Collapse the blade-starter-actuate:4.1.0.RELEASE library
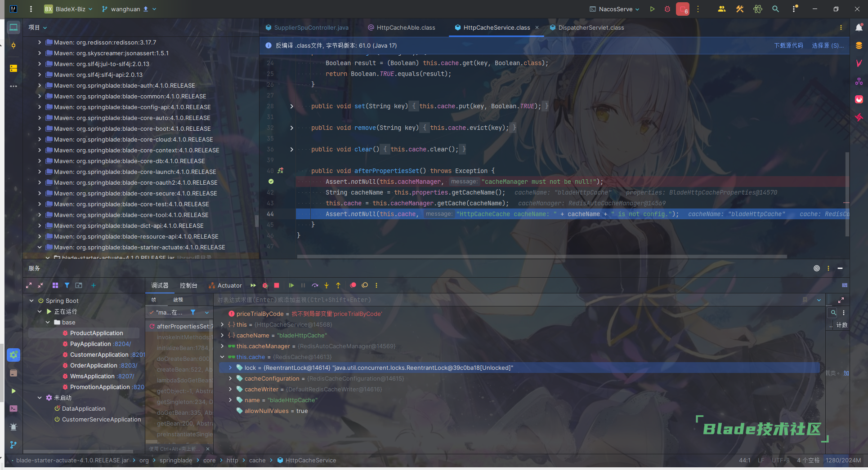 click(40, 247)
